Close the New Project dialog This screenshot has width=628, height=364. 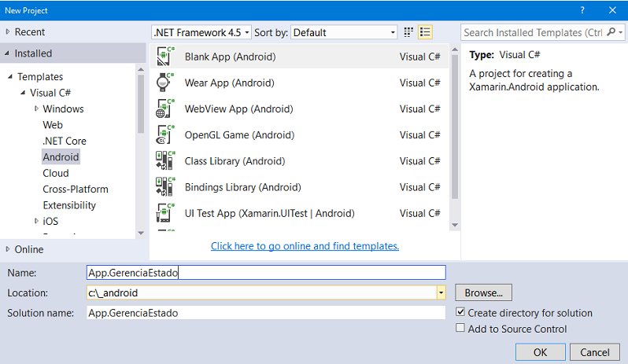point(612,10)
